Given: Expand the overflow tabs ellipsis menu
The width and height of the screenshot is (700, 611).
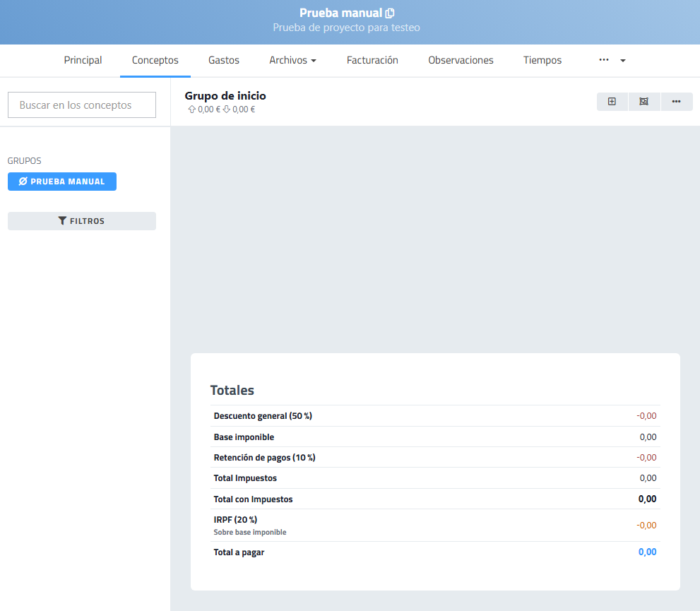Looking at the screenshot, I should point(612,61).
